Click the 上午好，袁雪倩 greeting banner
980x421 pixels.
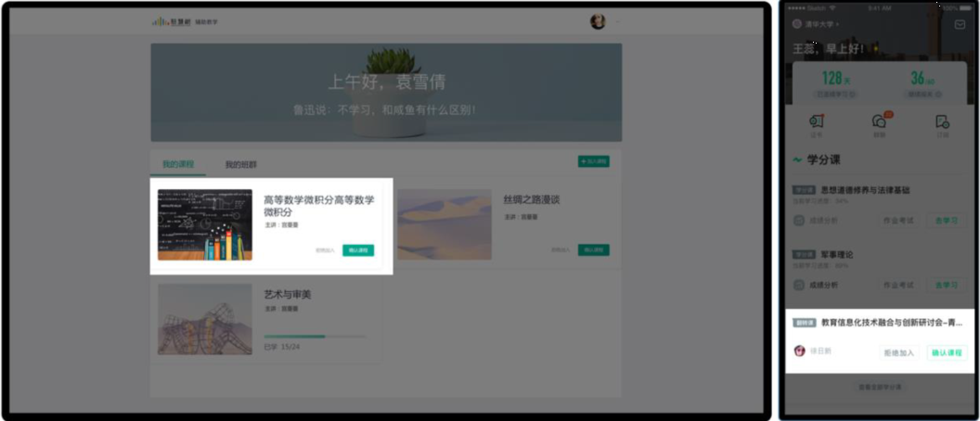click(386, 93)
